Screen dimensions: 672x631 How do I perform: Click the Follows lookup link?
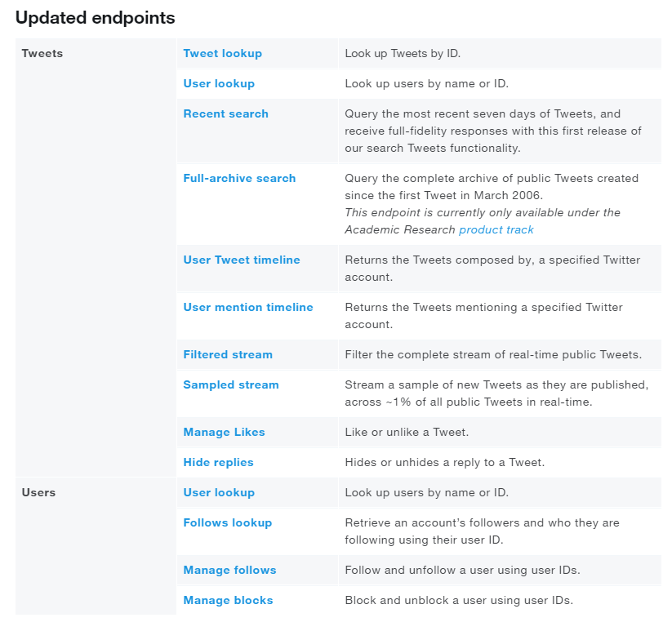227,523
